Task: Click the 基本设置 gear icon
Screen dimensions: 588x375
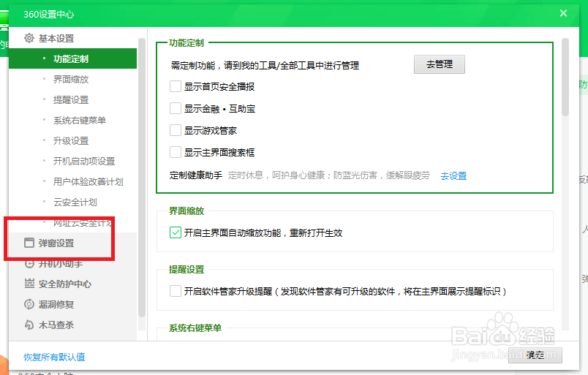Action: pyautogui.click(x=29, y=38)
